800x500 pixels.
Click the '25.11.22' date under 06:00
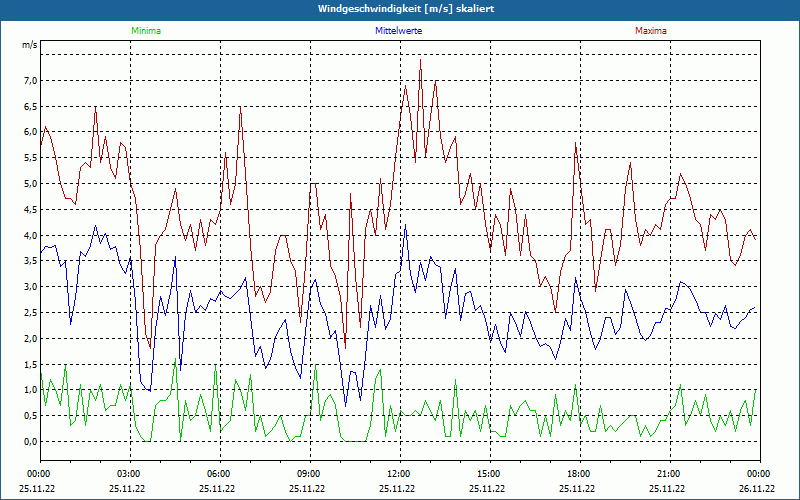point(217,488)
